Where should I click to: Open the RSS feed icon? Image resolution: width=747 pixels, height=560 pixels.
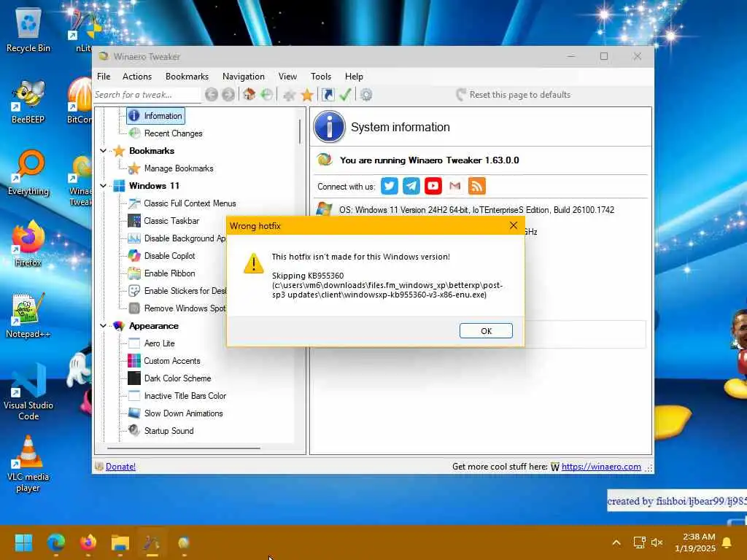coord(477,186)
